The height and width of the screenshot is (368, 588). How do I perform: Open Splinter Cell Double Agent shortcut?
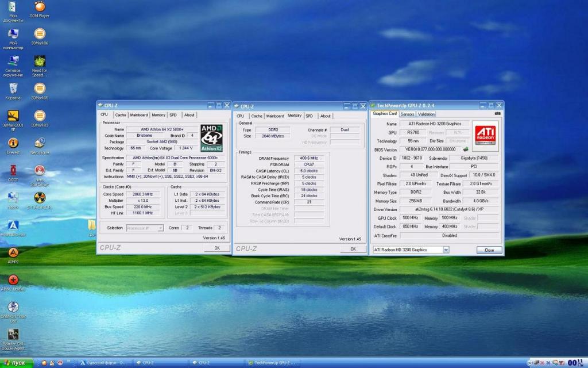pyautogui.click(x=13, y=340)
